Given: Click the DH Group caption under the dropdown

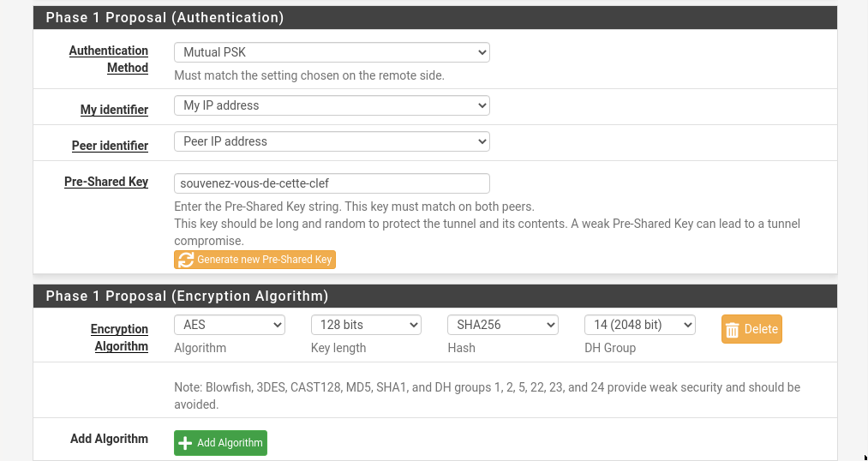Looking at the screenshot, I should coord(610,348).
